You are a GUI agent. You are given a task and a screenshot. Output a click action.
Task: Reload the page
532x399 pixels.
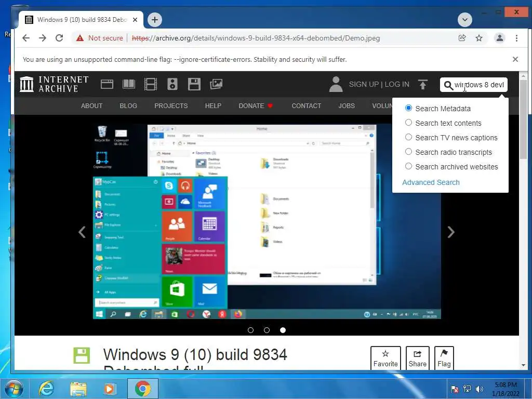pyautogui.click(x=59, y=38)
